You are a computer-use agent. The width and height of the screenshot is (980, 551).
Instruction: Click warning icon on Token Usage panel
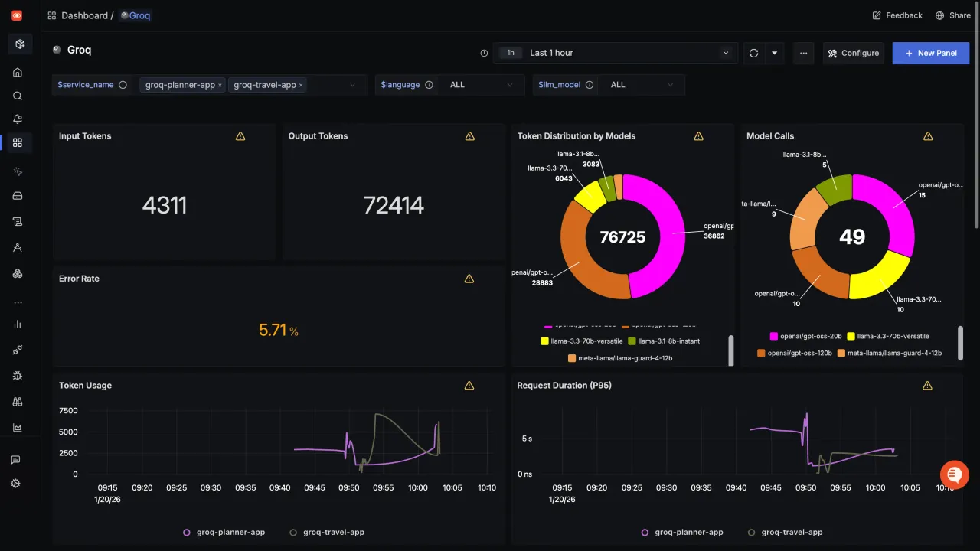pyautogui.click(x=469, y=386)
